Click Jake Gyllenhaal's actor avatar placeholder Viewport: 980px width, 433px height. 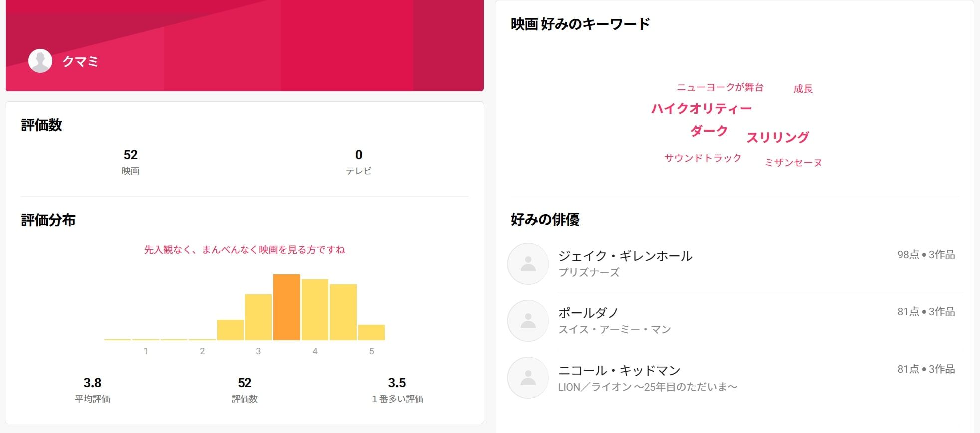click(528, 264)
